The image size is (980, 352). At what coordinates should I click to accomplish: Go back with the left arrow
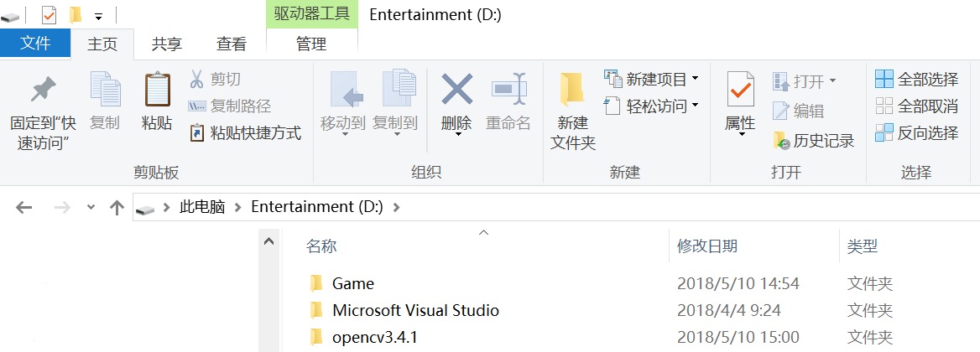pos(23,208)
